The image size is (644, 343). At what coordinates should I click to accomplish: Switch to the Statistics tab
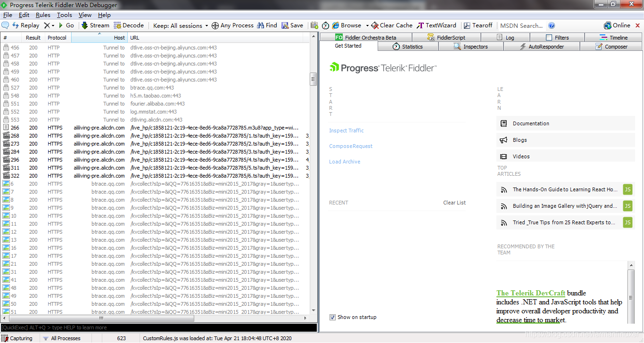pyautogui.click(x=408, y=47)
